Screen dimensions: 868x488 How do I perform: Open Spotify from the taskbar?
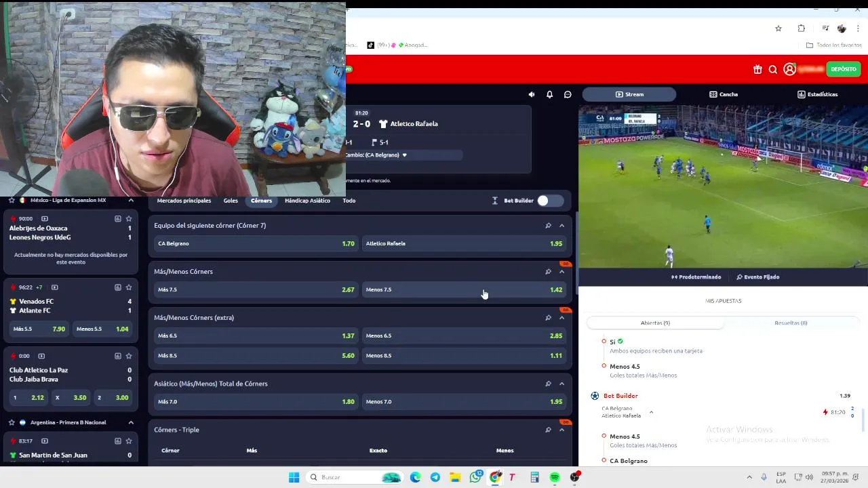[x=555, y=477]
